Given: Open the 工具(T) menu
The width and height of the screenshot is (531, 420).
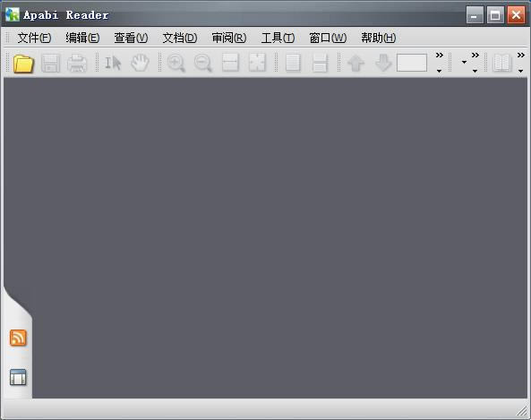Looking at the screenshot, I should (278, 38).
